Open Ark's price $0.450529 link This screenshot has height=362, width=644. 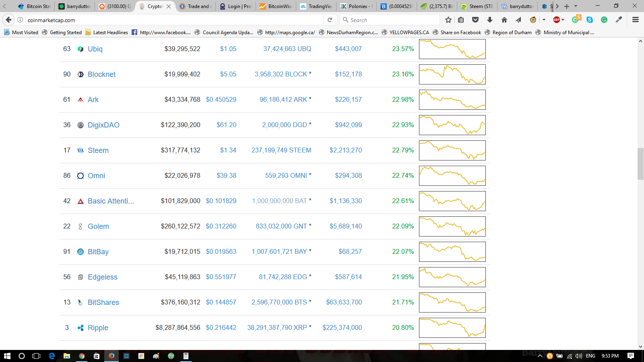click(x=221, y=100)
